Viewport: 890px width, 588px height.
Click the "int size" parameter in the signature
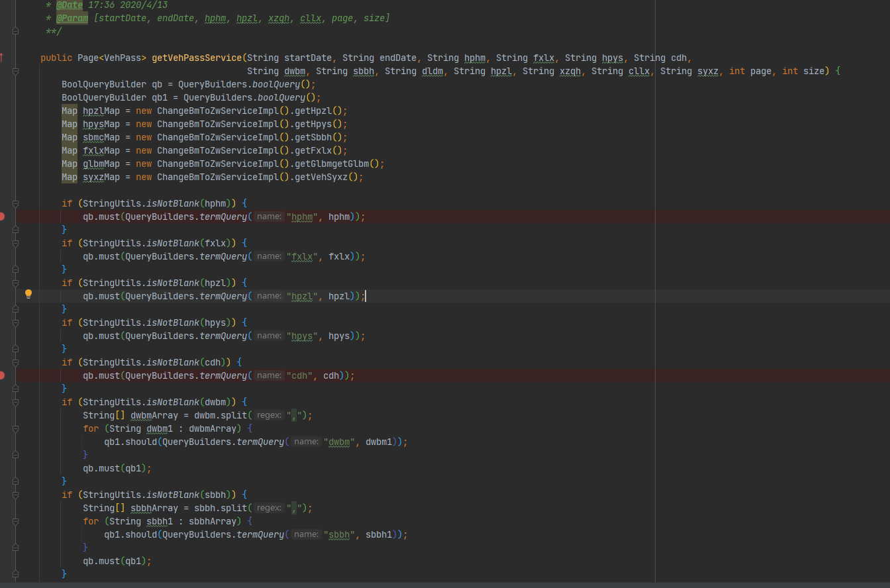803,71
